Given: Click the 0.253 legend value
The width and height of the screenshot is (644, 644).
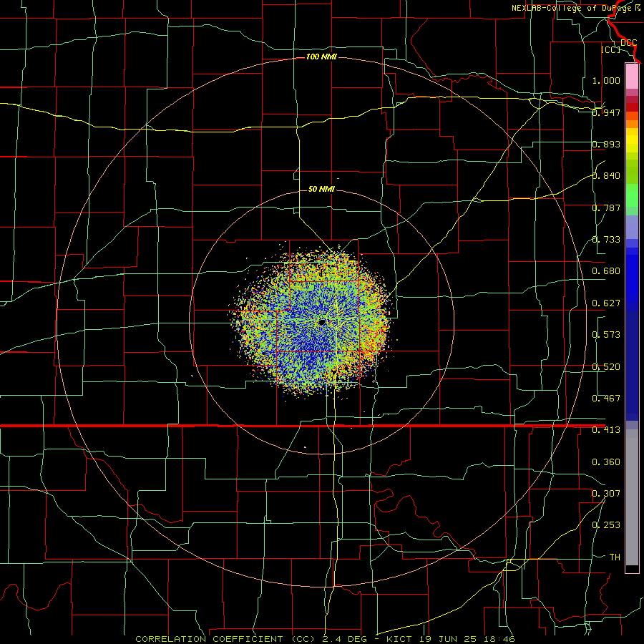Looking at the screenshot, I should point(606,525).
